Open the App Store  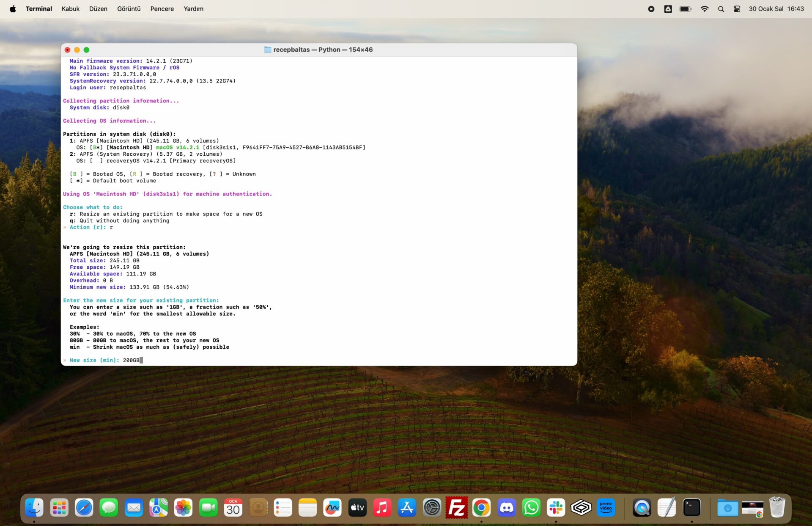click(406, 507)
